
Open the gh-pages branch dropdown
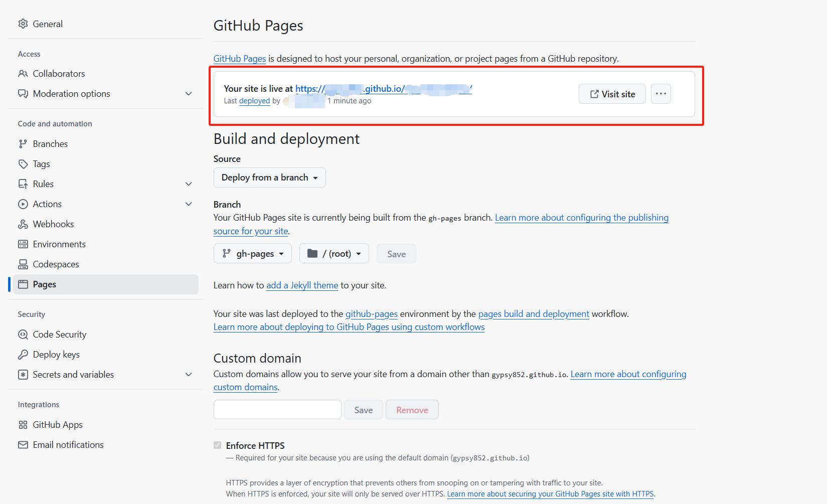(x=254, y=253)
